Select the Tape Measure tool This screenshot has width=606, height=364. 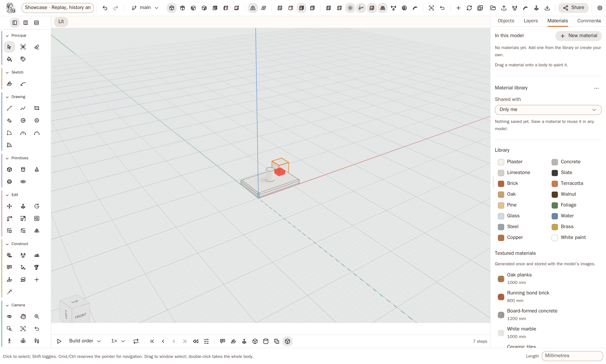coord(9,255)
